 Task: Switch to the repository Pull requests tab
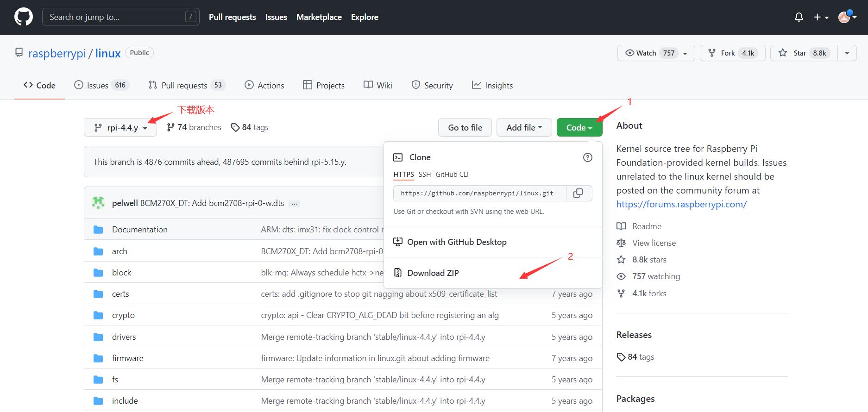click(187, 85)
